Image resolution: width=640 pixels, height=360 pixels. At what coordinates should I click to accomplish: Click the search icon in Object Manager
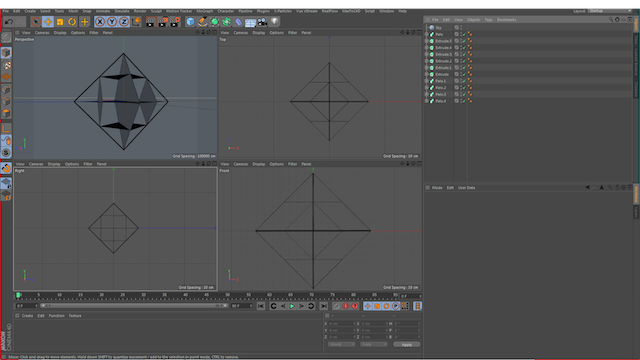611,20
